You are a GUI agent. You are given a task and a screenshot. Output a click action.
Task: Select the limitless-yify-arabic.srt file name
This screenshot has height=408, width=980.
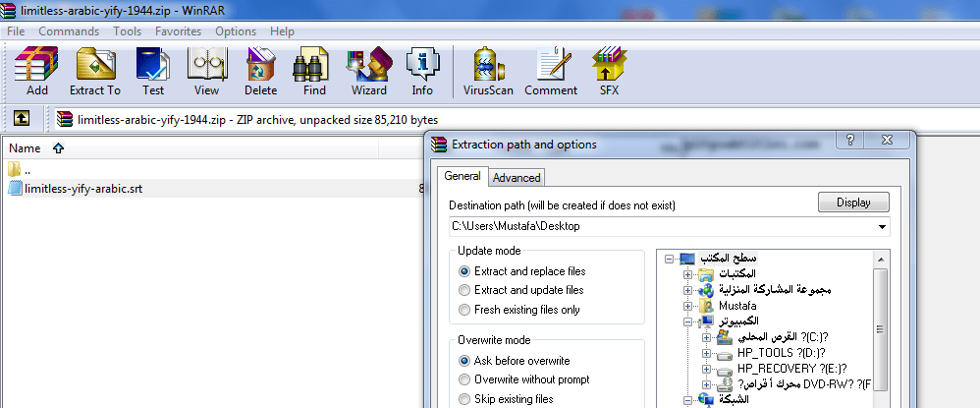(x=83, y=189)
